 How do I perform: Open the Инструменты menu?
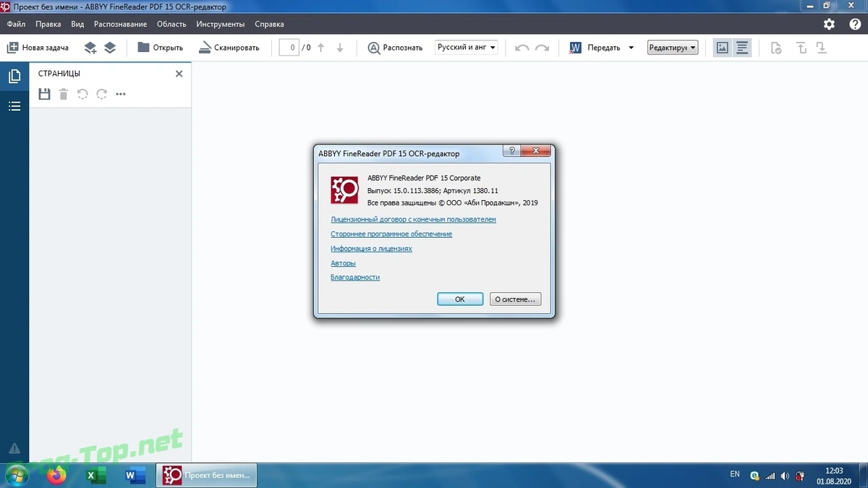tap(221, 24)
